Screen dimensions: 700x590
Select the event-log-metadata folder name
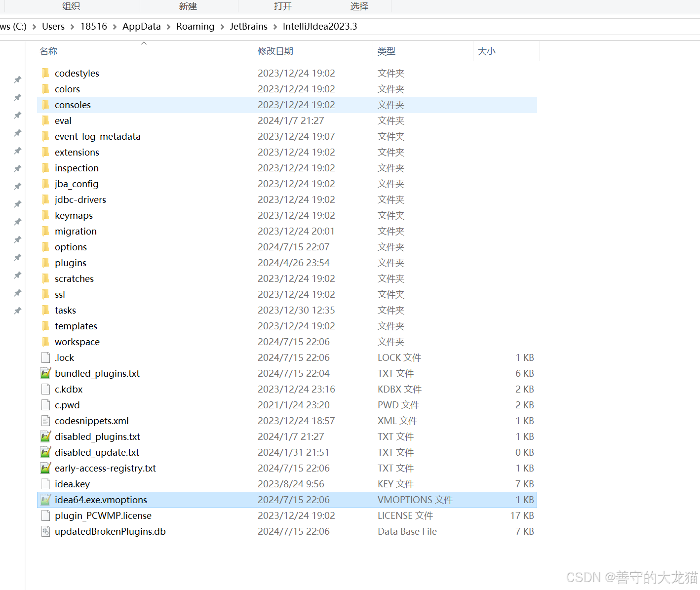(x=98, y=137)
